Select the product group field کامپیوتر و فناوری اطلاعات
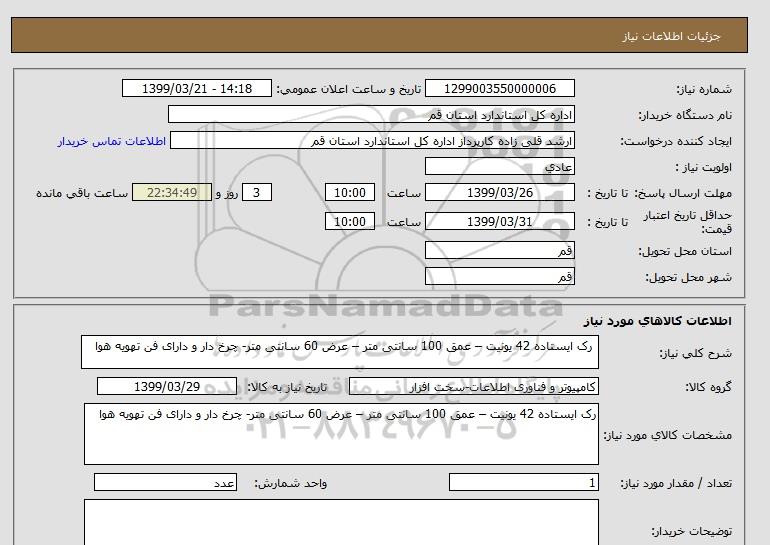The width and height of the screenshot is (770, 545). point(474,386)
